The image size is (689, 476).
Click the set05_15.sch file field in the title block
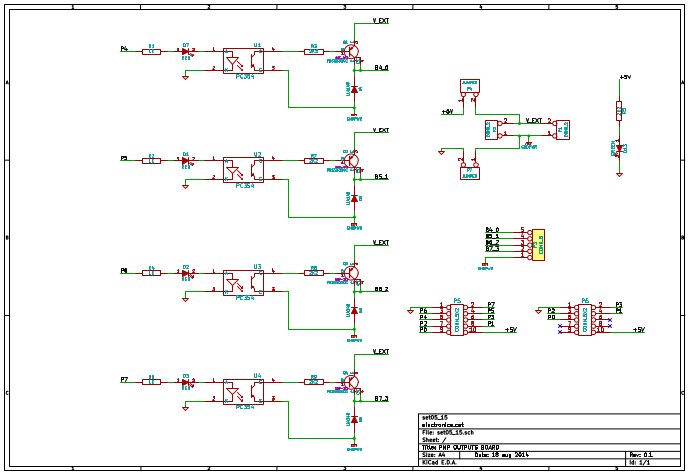click(448, 432)
